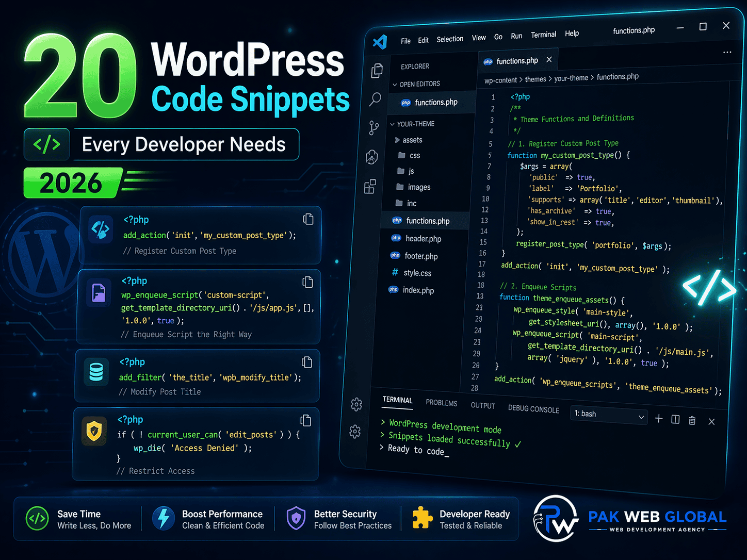Screen dimensions: 747x560
Task: Click the "function theme_enqueue_assets() {" code line
Action: point(562,299)
